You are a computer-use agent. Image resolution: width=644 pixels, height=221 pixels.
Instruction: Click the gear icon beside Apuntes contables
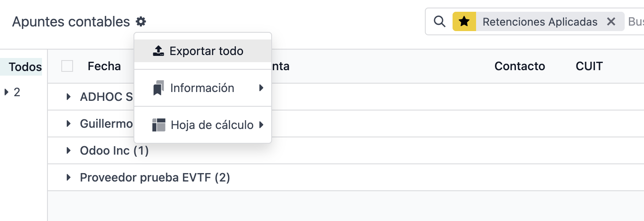[x=141, y=21]
